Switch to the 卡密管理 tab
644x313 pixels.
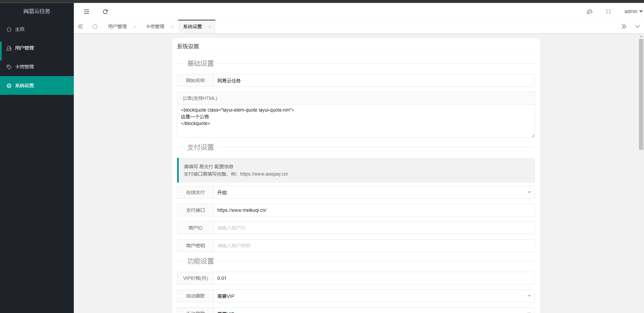point(155,26)
